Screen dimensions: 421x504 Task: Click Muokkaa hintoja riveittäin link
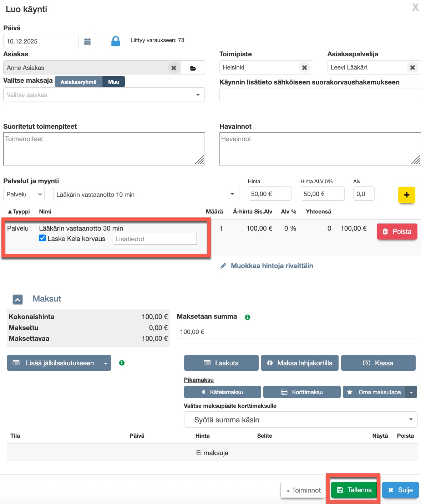272,266
